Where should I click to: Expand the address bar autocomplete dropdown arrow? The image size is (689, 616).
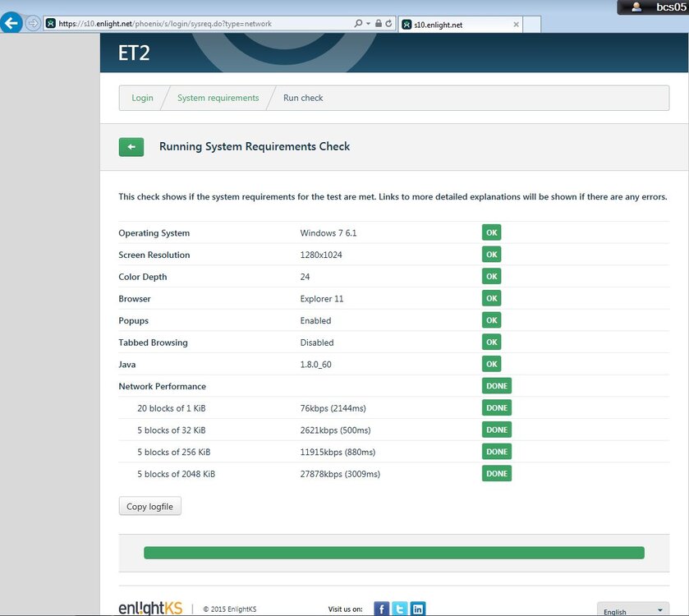(368, 23)
